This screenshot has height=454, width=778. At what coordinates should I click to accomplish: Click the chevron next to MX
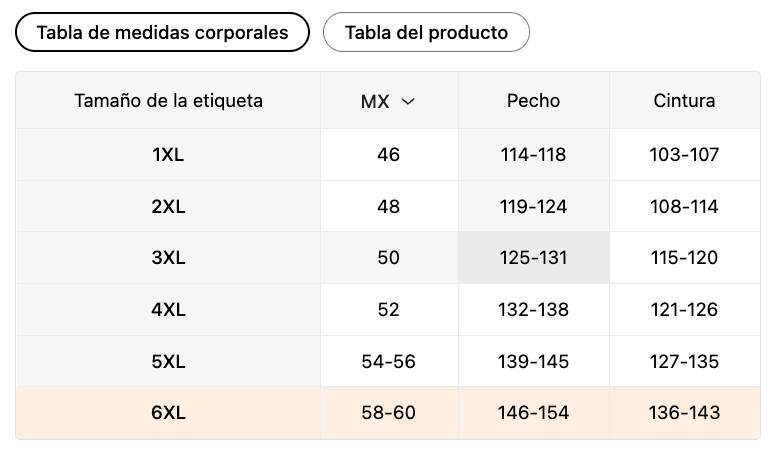click(x=407, y=101)
